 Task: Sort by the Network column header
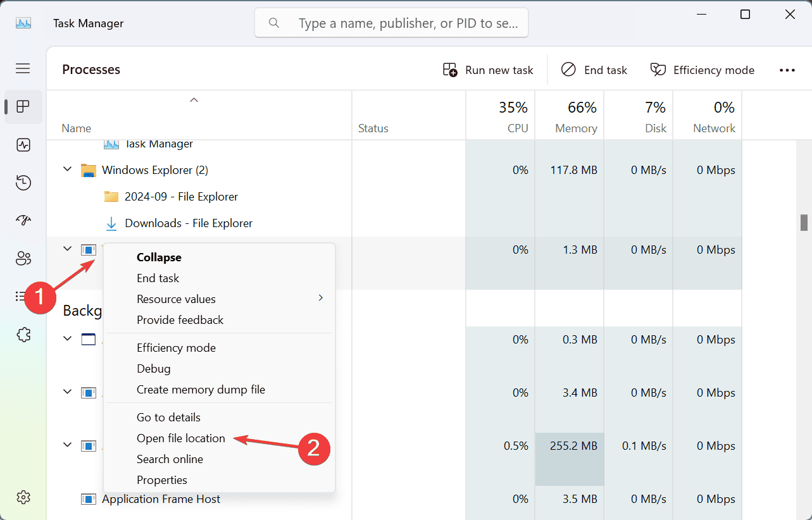coord(708,116)
